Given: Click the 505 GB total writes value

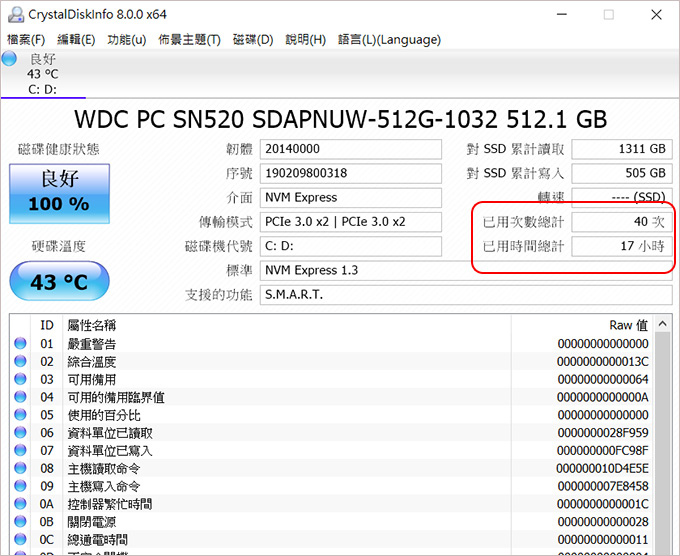Looking at the screenshot, I should tap(622, 173).
